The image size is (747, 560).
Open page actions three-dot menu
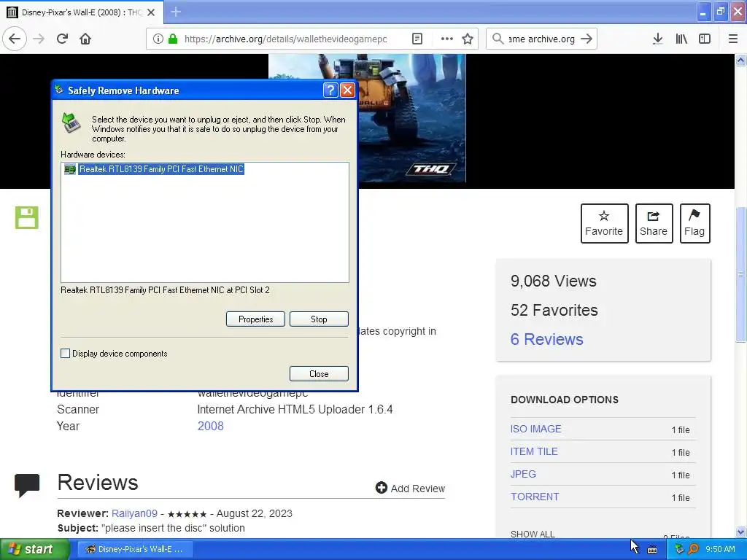coord(447,39)
